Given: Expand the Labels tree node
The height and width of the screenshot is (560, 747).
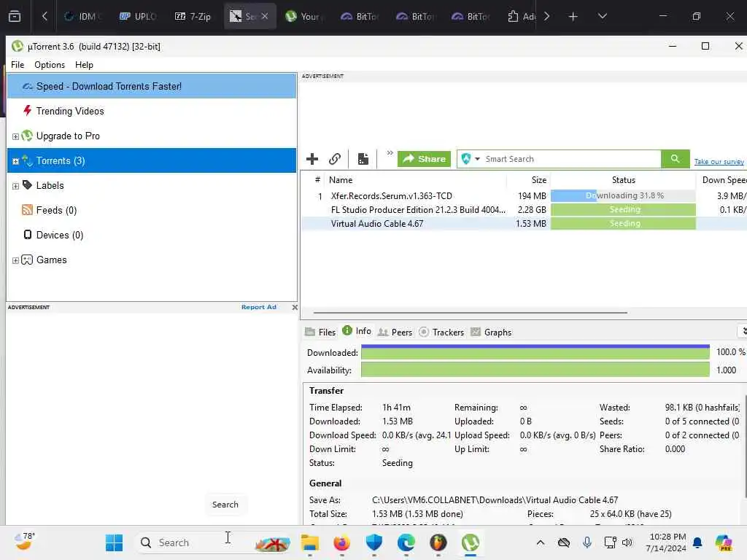Looking at the screenshot, I should 15,186.
